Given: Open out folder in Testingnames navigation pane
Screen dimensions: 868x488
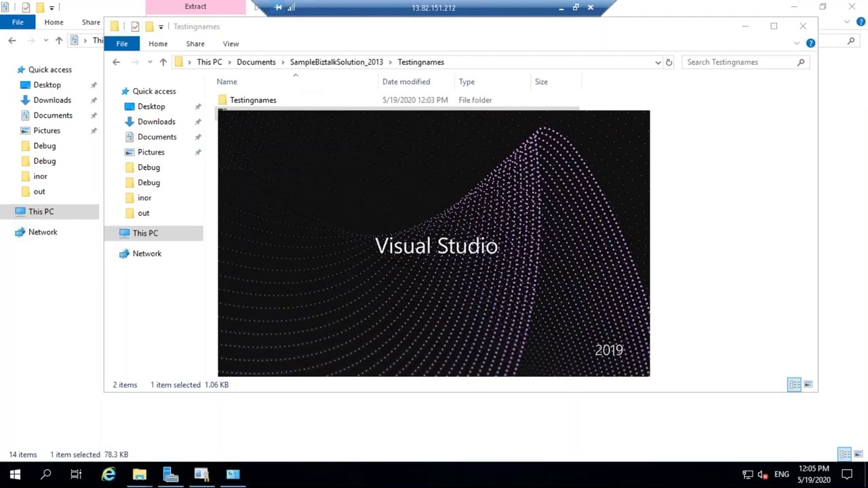Looking at the screenshot, I should click(143, 213).
